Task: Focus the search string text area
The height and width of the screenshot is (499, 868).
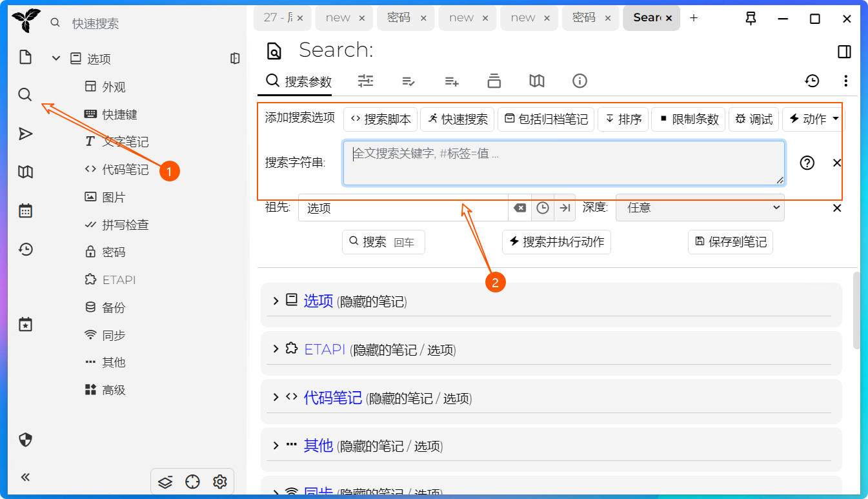Action: (564, 163)
